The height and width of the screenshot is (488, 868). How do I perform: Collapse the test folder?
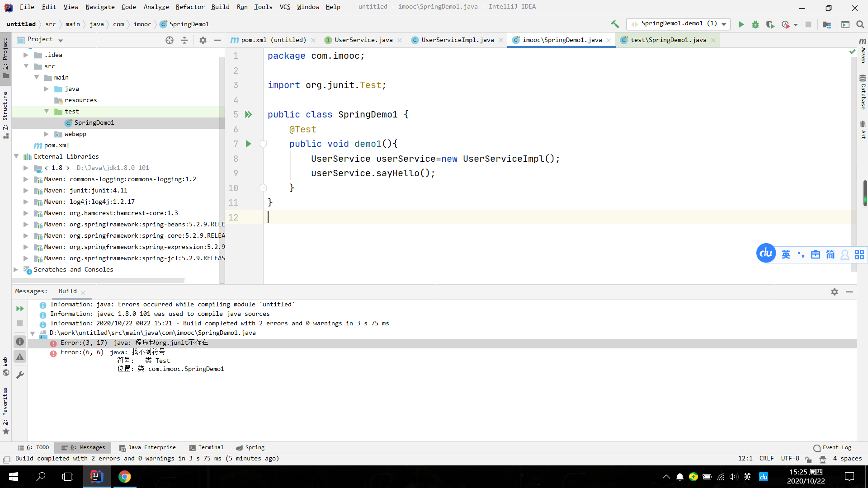[x=46, y=111]
